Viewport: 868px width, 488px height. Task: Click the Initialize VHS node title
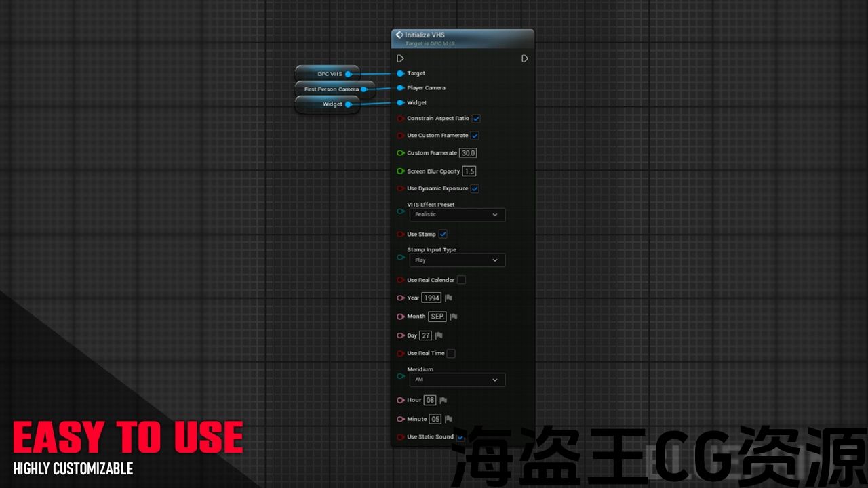click(x=425, y=35)
